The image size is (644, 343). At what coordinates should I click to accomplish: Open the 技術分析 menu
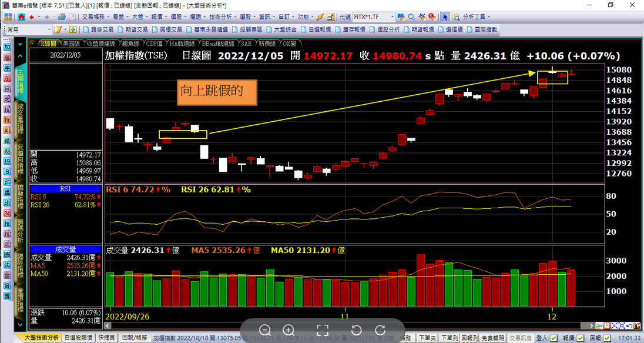tap(222, 17)
